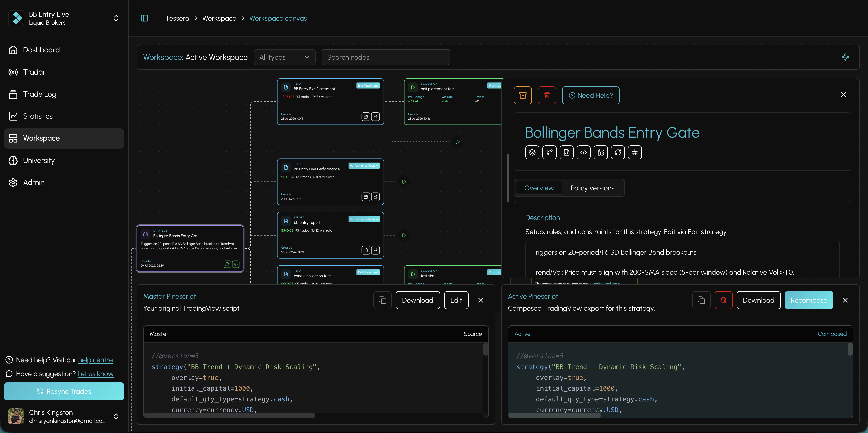The width and height of the screenshot is (868, 433).
Task: Expand the Chris Kingston user menu
Action: pos(116,416)
